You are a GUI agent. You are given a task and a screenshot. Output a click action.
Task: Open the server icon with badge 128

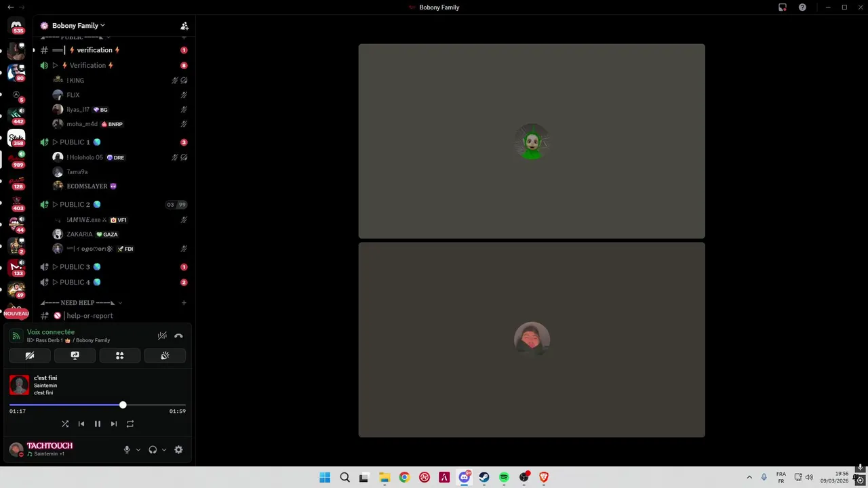[x=16, y=182]
